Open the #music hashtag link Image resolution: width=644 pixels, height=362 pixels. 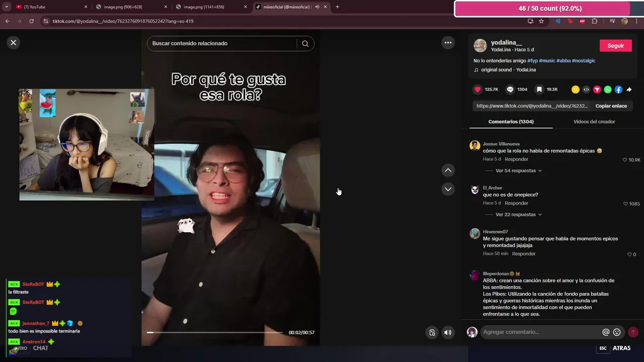547,61
